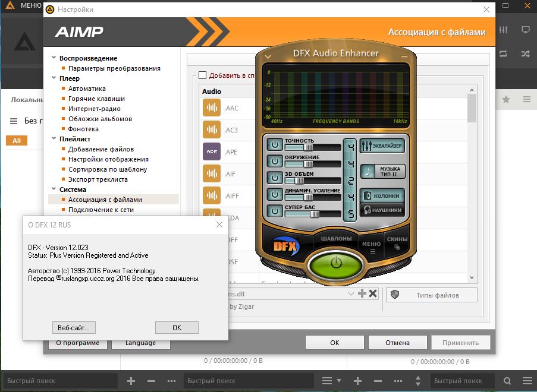Collapse the Плеер tree section
This screenshot has height=392, width=537.
point(54,78)
